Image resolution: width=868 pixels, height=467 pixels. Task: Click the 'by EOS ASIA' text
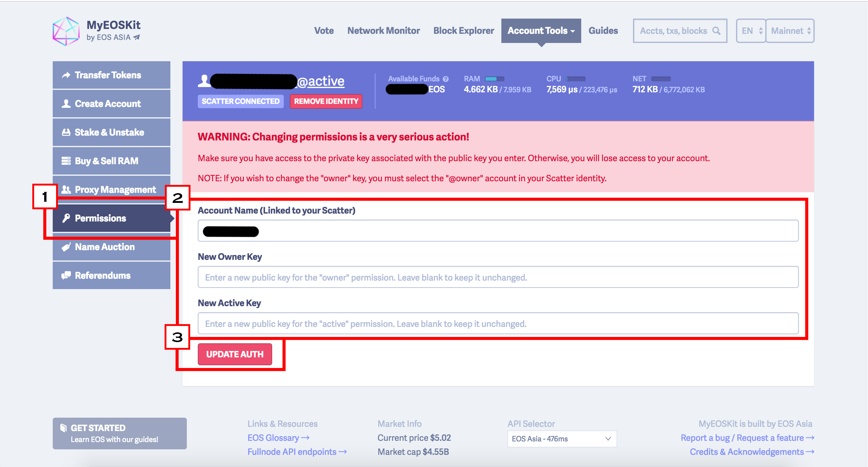pyautogui.click(x=108, y=37)
